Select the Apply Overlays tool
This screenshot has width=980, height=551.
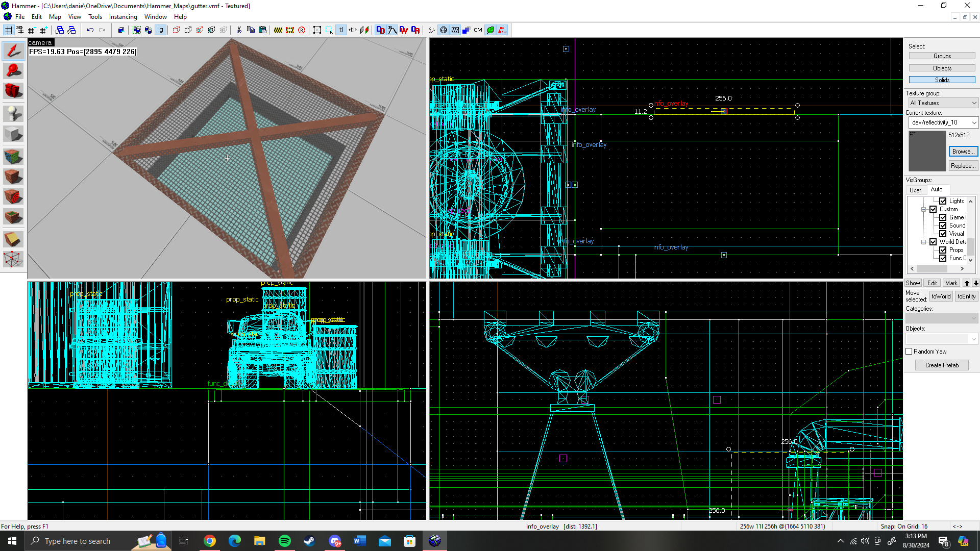click(x=13, y=217)
